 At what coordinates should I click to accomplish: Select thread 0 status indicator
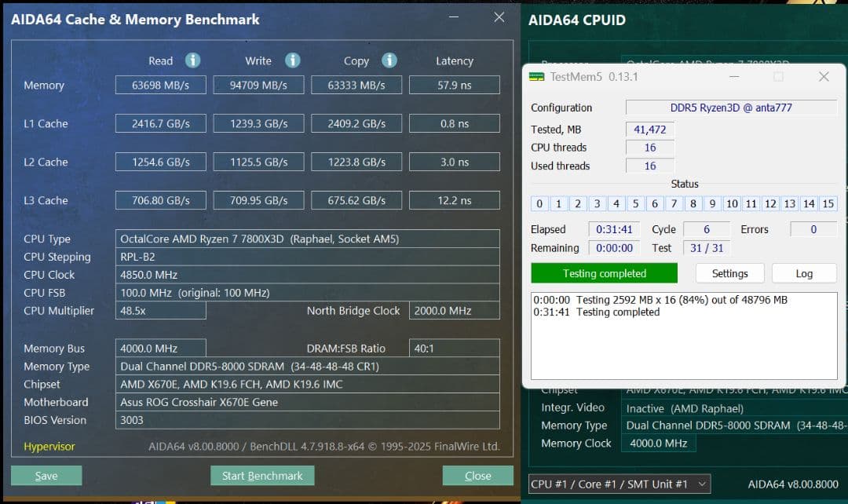pos(539,203)
